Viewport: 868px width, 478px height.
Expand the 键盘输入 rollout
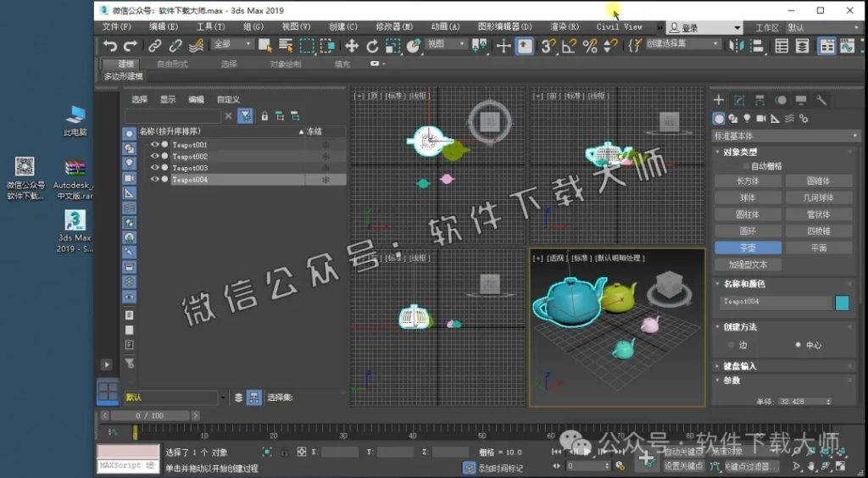coord(739,366)
